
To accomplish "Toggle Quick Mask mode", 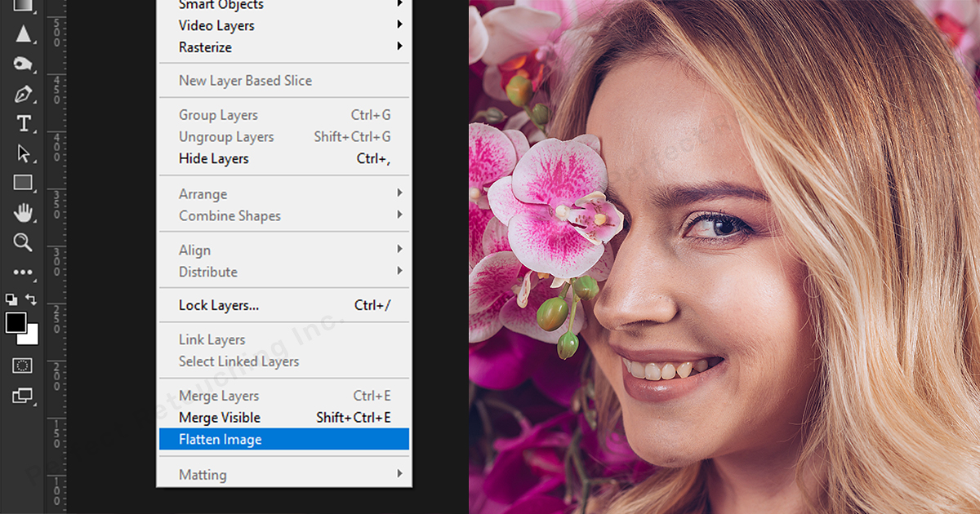I will pos(23,366).
